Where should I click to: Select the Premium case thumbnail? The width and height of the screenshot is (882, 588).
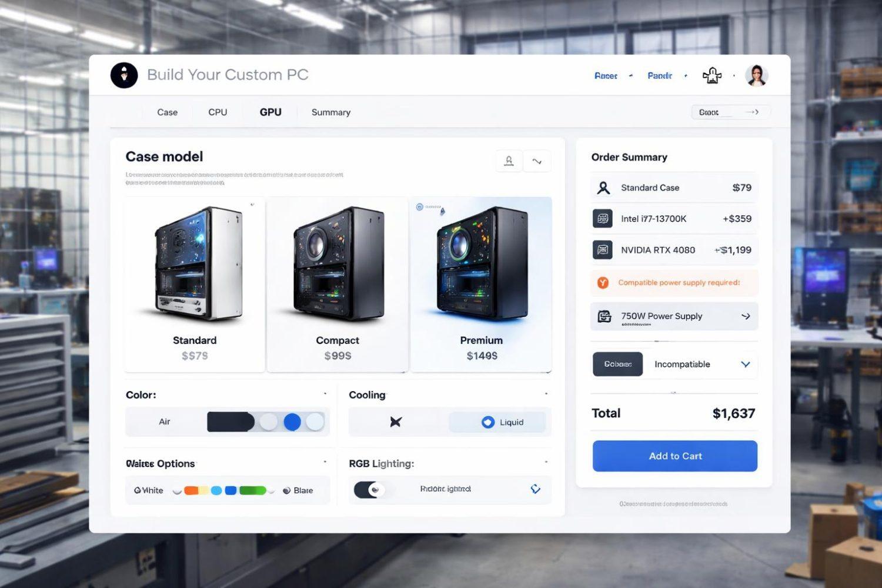click(482, 285)
